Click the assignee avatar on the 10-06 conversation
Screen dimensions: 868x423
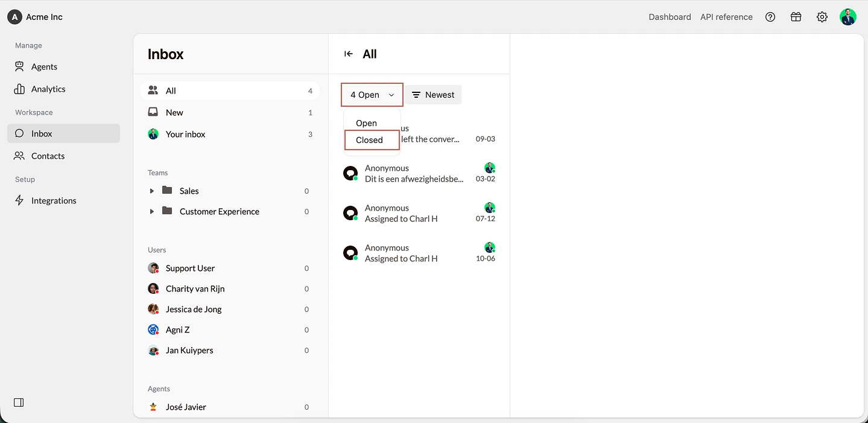pos(490,247)
